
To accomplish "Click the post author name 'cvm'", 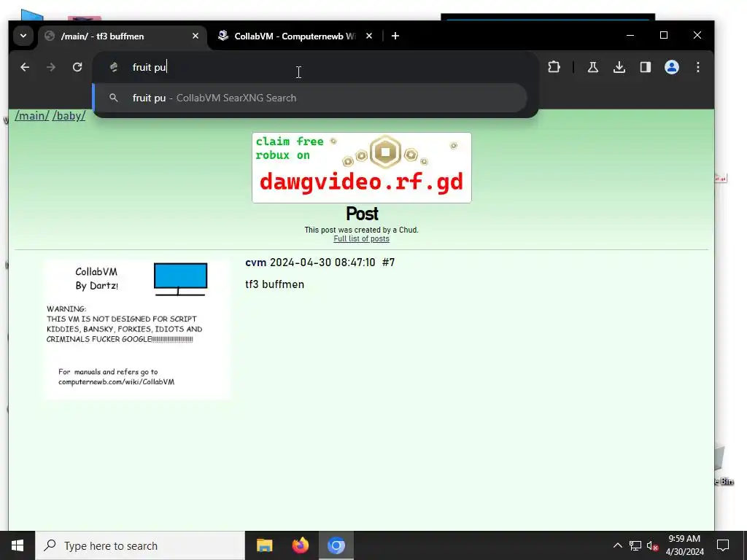I will pos(256,262).
